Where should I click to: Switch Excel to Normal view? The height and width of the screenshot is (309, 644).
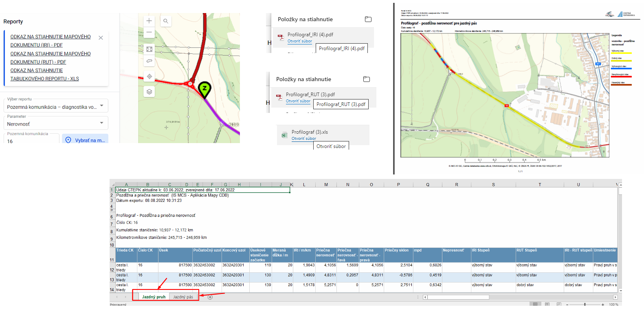535,305
